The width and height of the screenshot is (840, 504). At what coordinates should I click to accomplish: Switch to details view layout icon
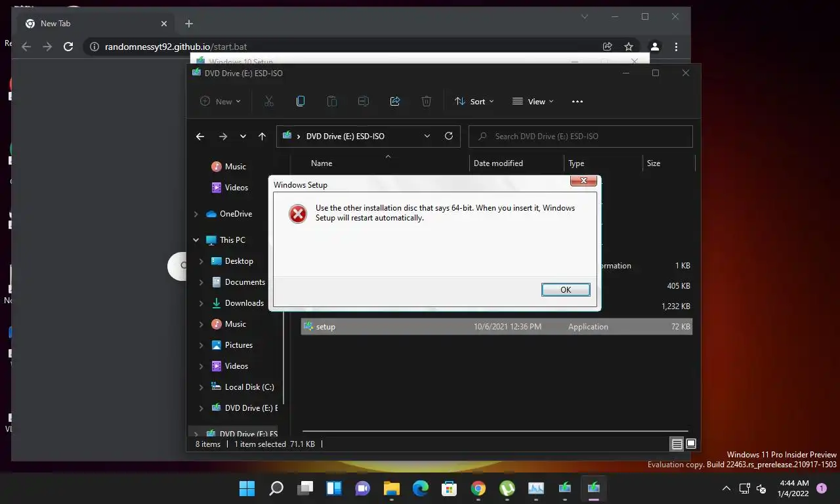coord(677,444)
